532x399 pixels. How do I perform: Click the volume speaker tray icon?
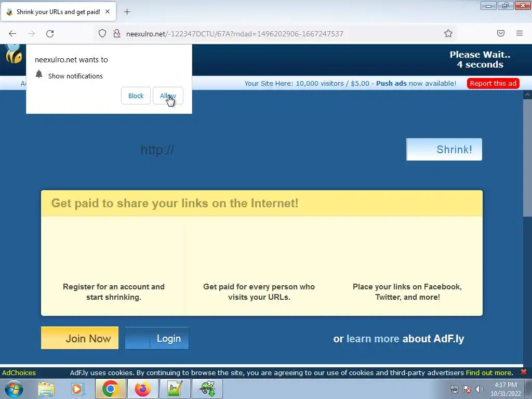coord(480,389)
